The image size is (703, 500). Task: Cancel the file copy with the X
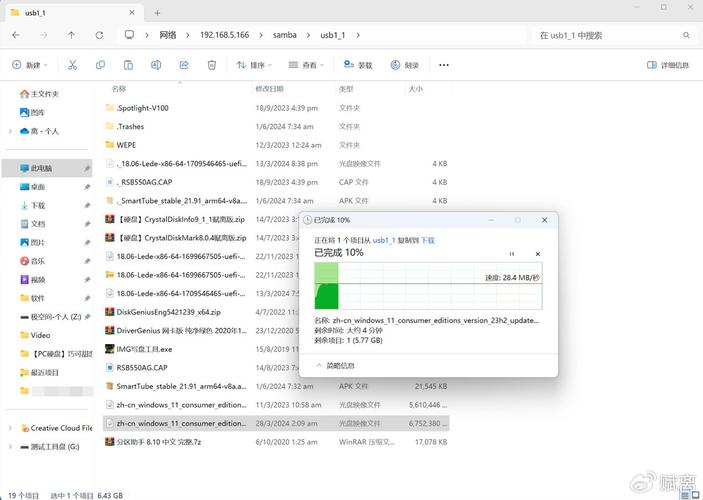[538, 254]
